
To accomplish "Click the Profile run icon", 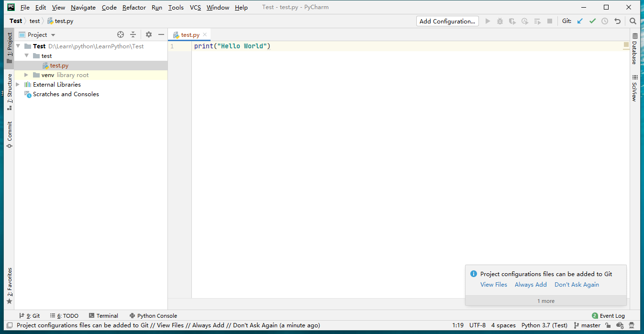I will [x=525, y=21].
